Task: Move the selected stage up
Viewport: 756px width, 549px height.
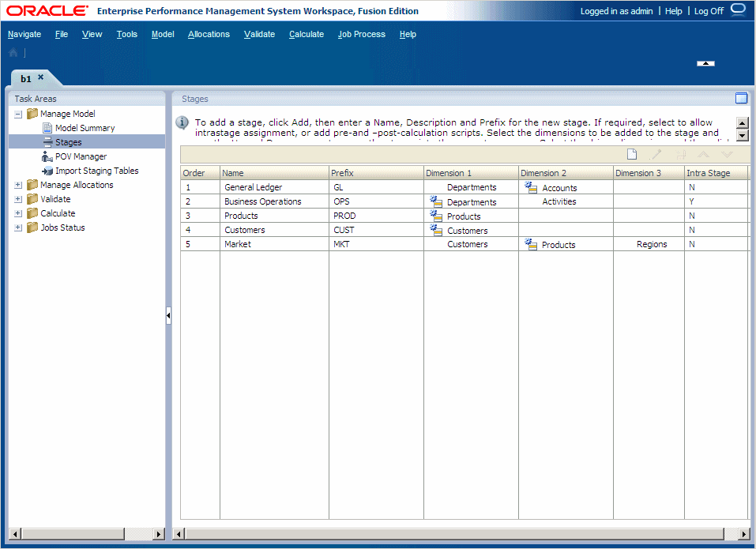Action: pos(703,154)
